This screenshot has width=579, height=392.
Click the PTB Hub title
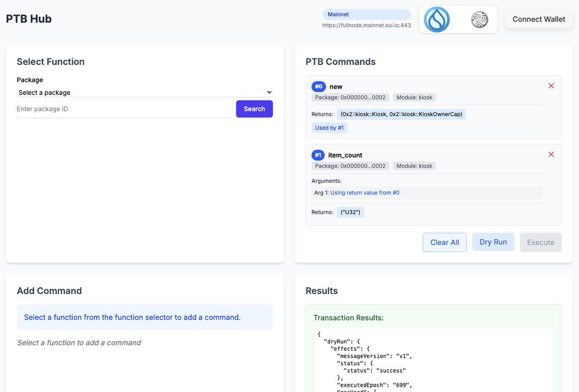pos(29,19)
